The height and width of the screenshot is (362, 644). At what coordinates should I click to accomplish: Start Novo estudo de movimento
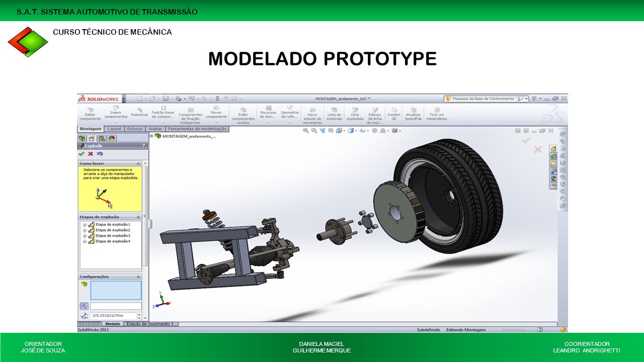point(312,116)
